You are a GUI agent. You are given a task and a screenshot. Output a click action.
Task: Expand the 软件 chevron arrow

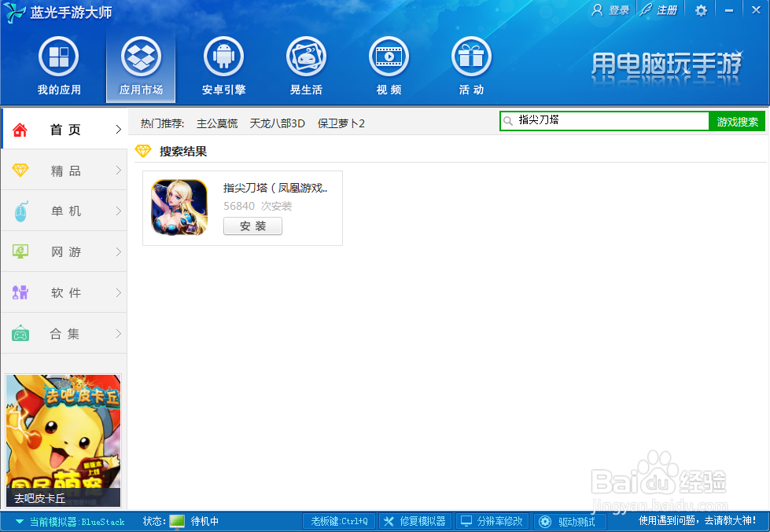pos(118,292)
